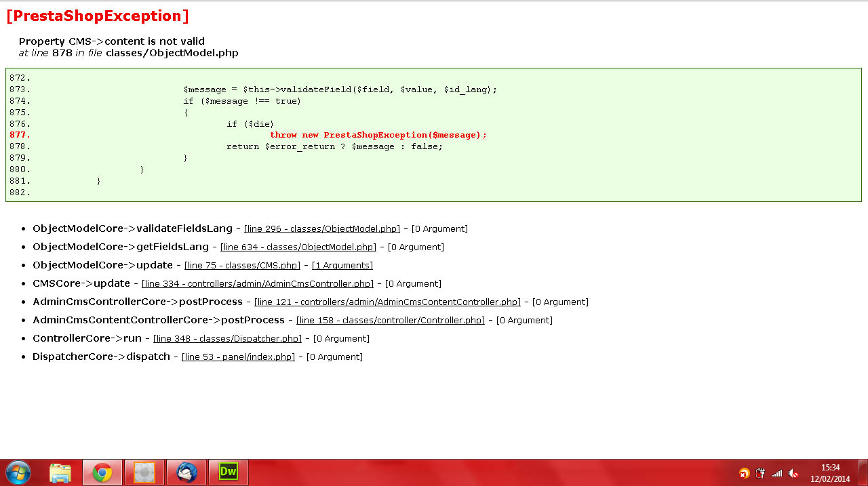Click 'ObjectModelCore->getFieldsLang' text

coord(121,247)
